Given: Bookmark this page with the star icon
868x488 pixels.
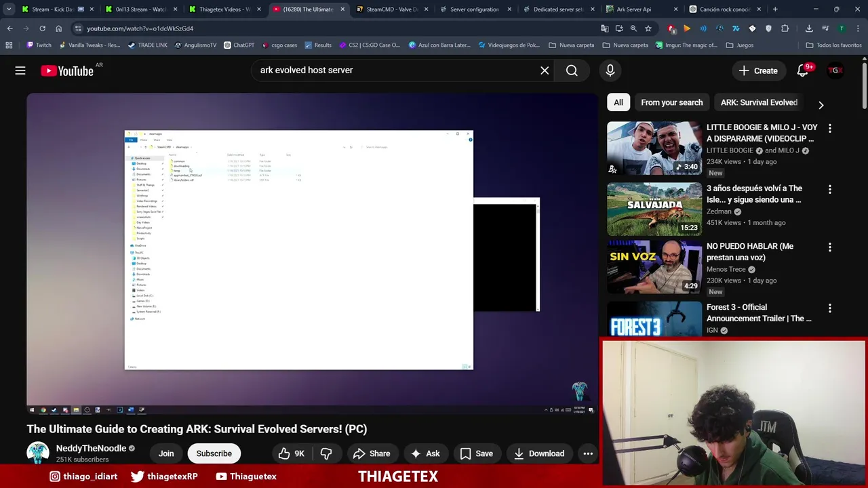Looking at the screenshot, I should click(x=648, y=28).
